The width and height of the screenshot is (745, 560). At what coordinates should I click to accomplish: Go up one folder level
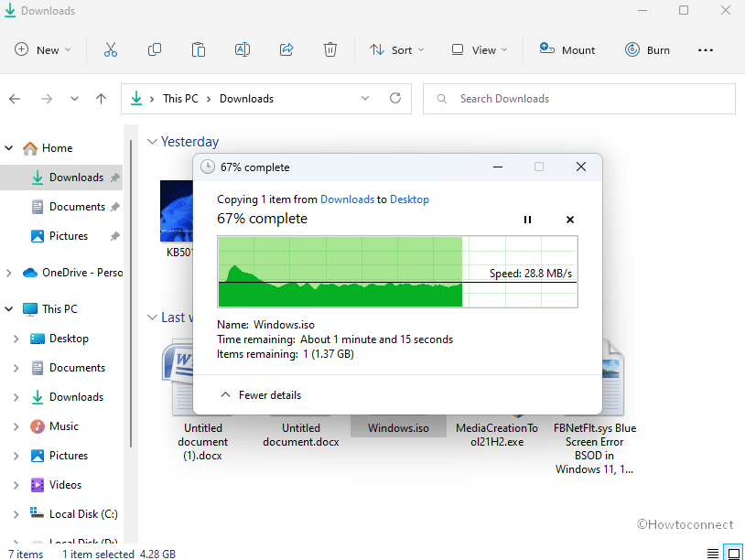click(101, 99)
